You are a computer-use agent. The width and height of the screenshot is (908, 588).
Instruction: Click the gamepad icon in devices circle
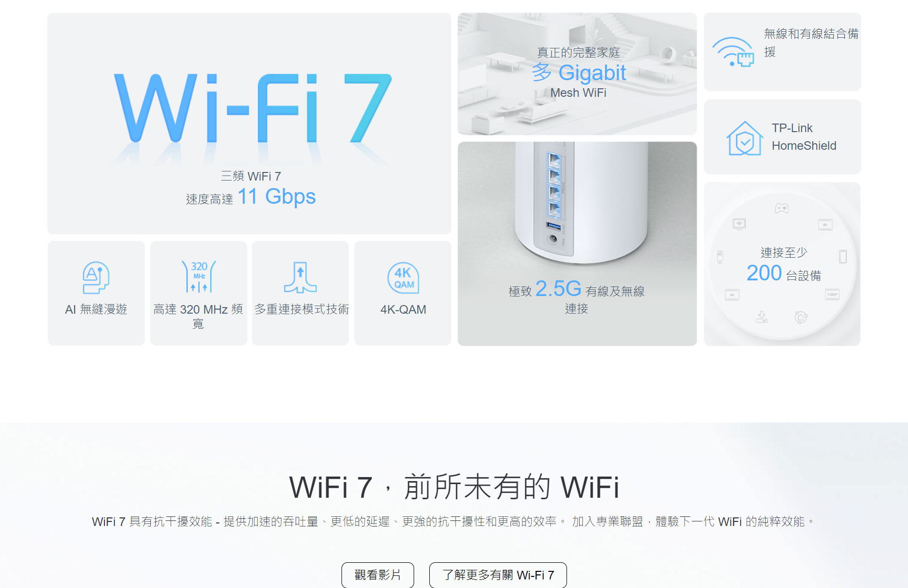point(781,208)
